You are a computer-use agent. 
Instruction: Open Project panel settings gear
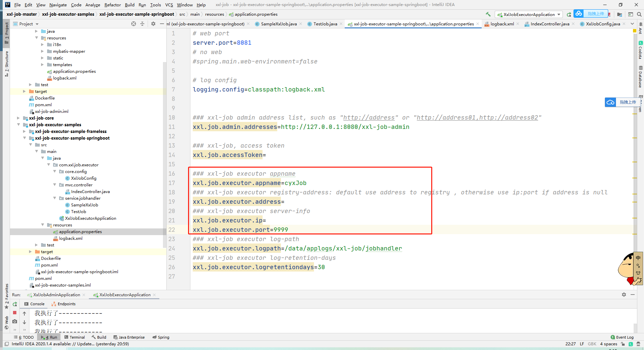click(153, 24)
